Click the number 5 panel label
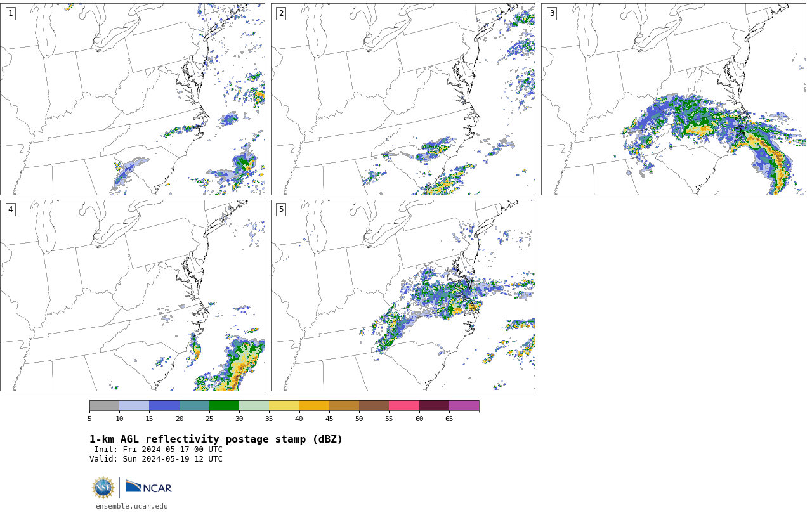The width and height of the screenshot is (812, 513). [281, 209]
